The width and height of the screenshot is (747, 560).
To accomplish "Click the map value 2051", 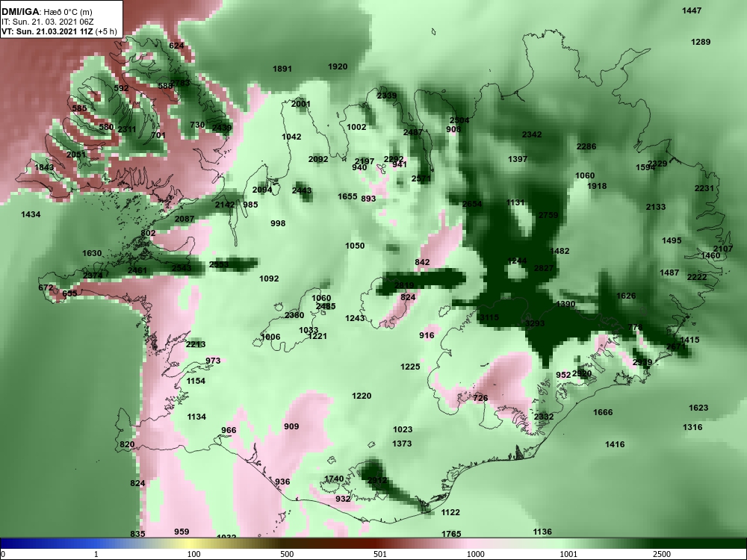I will [x=76, y=155].
